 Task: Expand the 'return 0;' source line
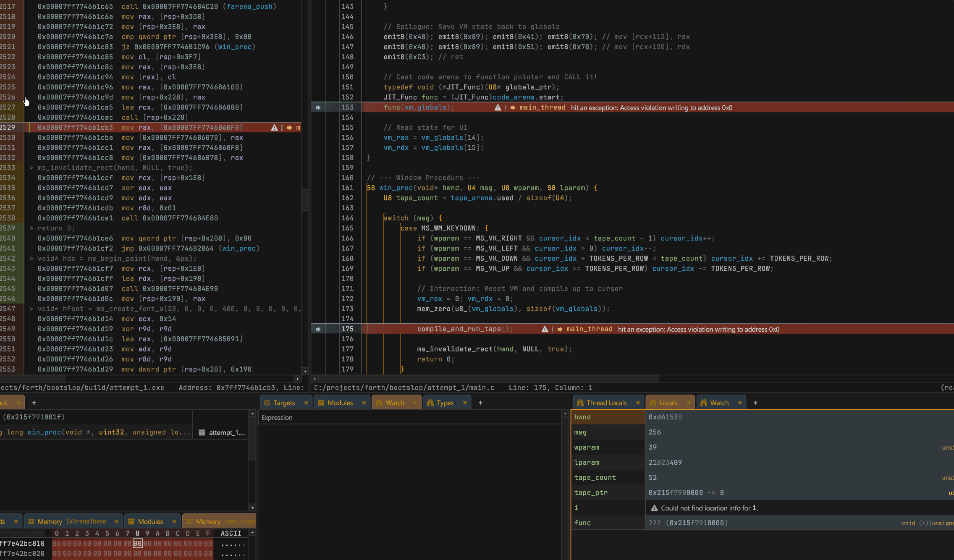[31, 228]
